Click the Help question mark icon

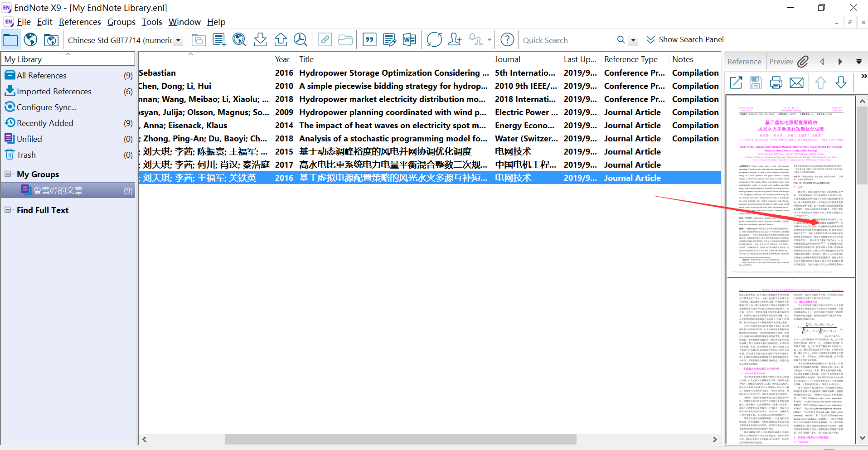point(507,40)
